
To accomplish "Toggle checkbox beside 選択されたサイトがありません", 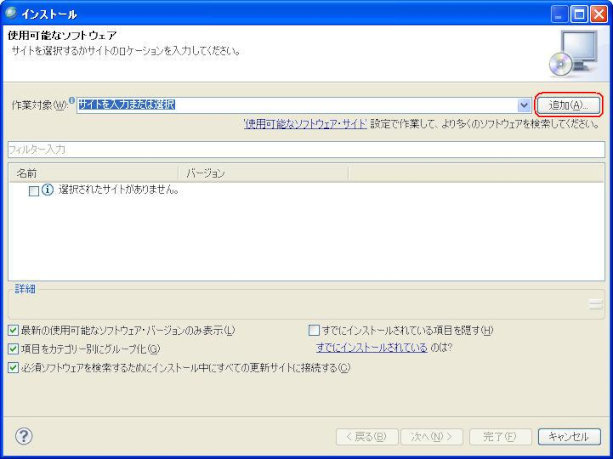I will pyautogui.click(x=34, y=191).
